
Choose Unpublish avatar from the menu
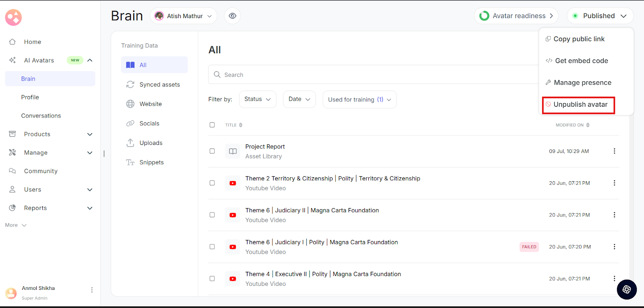pyautogui.click(x=578, y=105)
